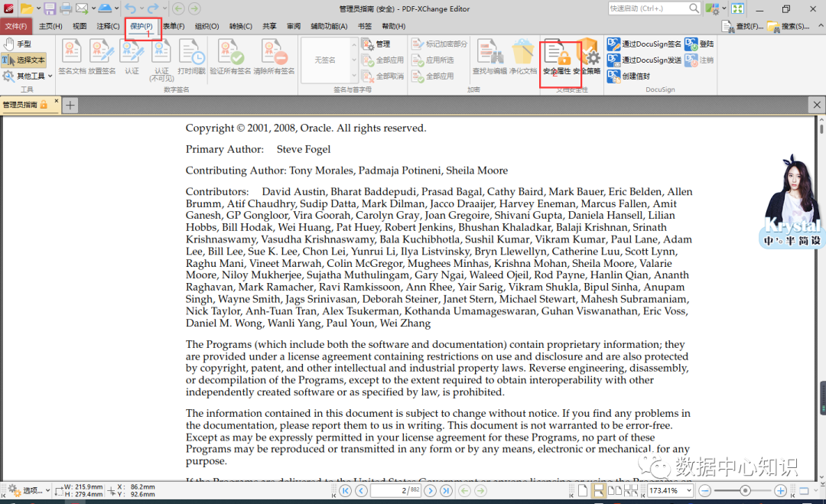826x504 pixels.
Task: Go to previous page button
Action: 361,491
